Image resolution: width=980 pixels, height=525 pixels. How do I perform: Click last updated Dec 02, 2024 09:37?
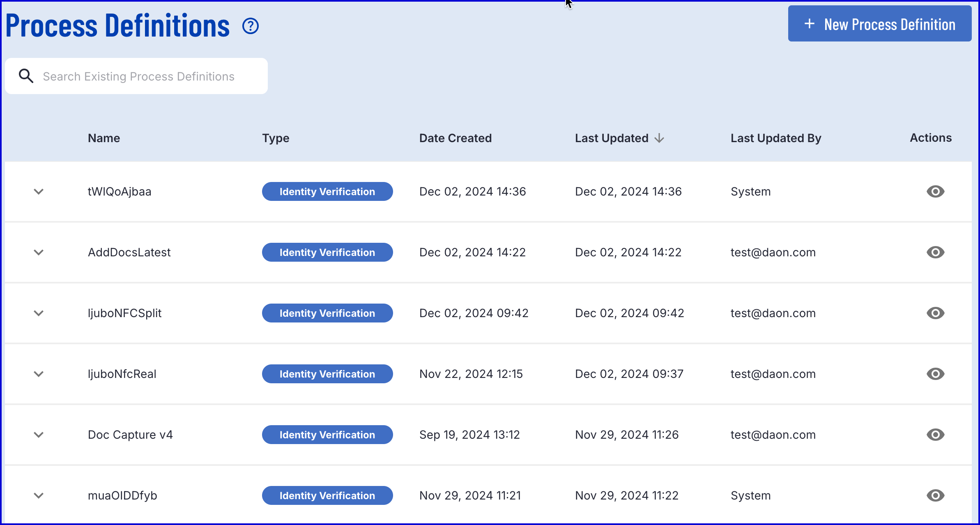pyautogui.click(x=629, y=374)
